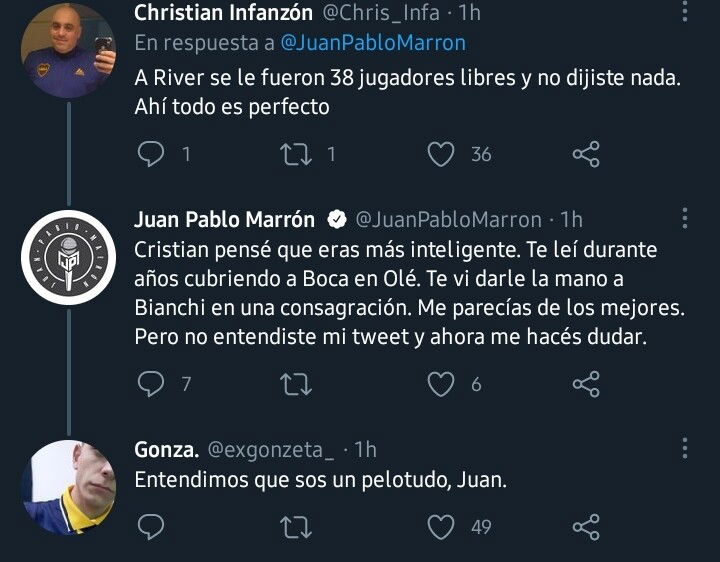Like Gonza's tweet with 49 likes
Image resolution: width=720 pixels, height=562 pixels.
441,526
